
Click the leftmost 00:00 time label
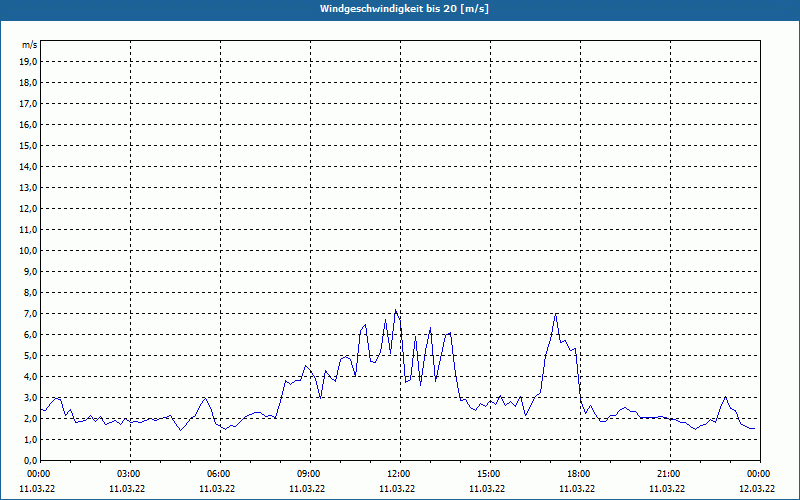click(x=37, y=474)
